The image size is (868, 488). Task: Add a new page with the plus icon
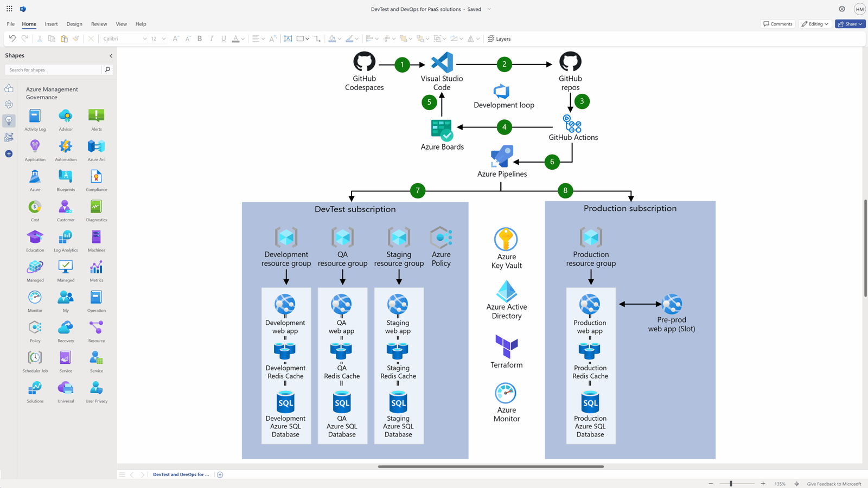(x=220, y=474)
